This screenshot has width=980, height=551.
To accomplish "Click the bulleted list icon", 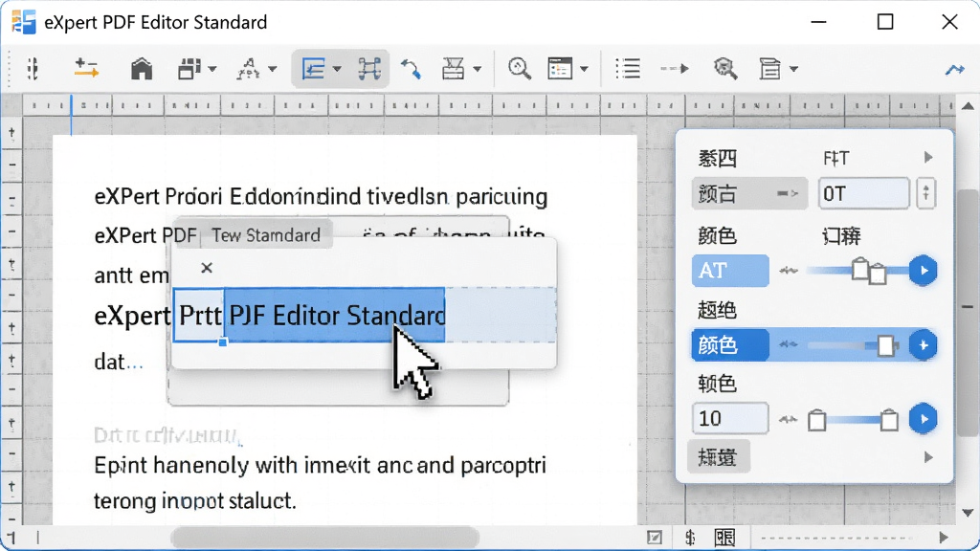I will pos(628,69).
